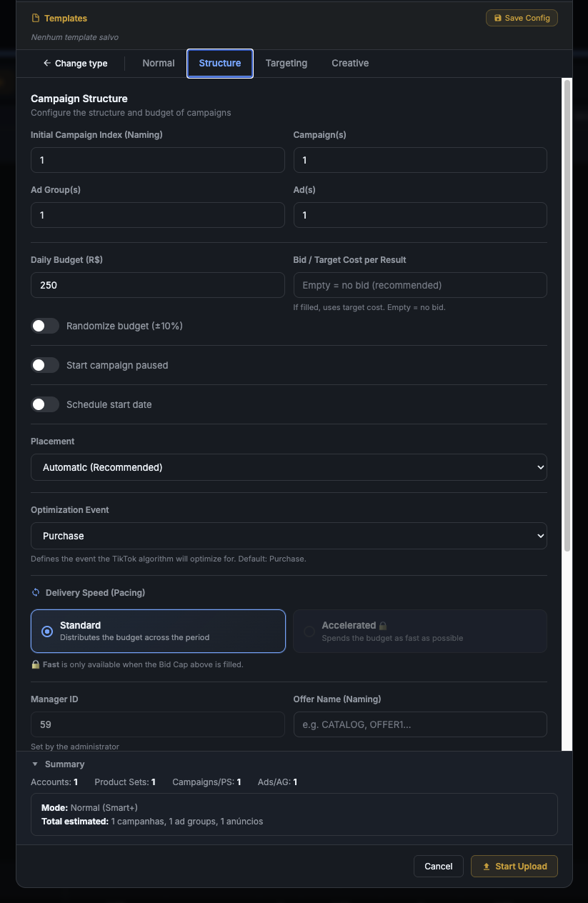The image size is (588, 903).
Task: Open the Creative tab
Action: 350,63
